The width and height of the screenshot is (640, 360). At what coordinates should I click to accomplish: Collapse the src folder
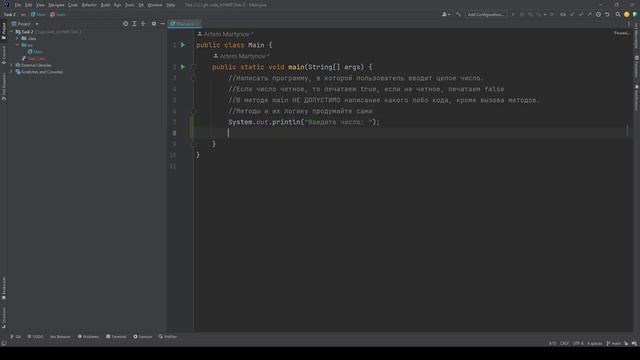pos(18,45)
